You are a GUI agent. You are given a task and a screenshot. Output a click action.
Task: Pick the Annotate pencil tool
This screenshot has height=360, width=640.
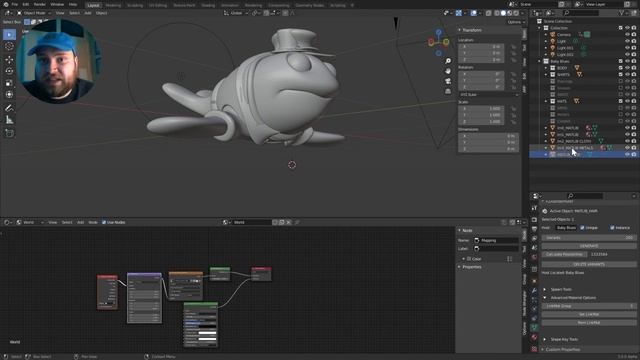coord(9,108)
